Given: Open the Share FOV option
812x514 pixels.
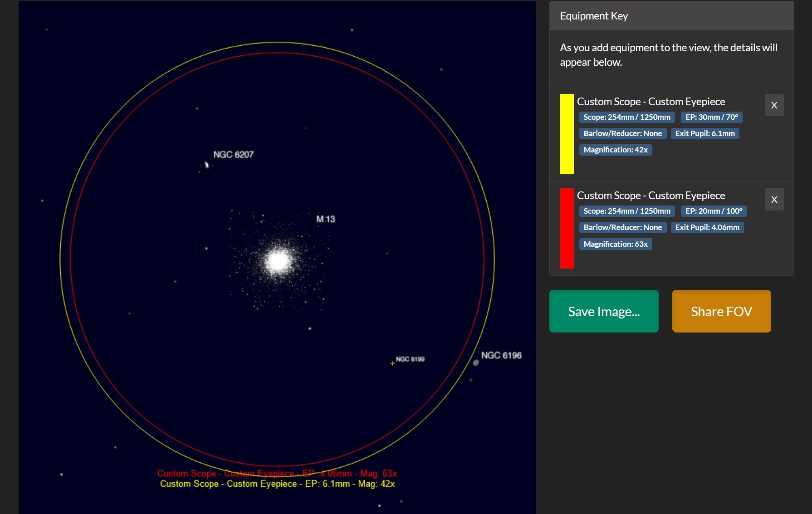Looking at the screenshot, I should [x=721, y=311].
